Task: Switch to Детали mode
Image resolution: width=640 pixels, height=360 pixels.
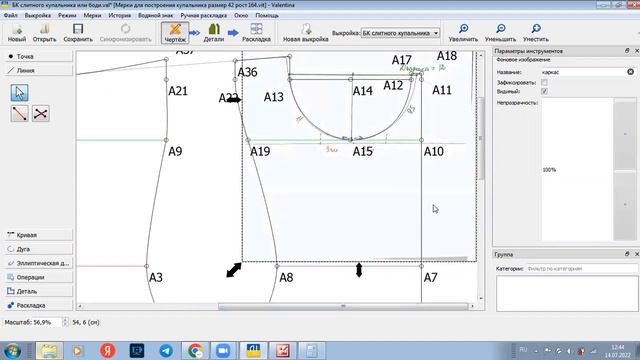Action: tap(214, 33)
